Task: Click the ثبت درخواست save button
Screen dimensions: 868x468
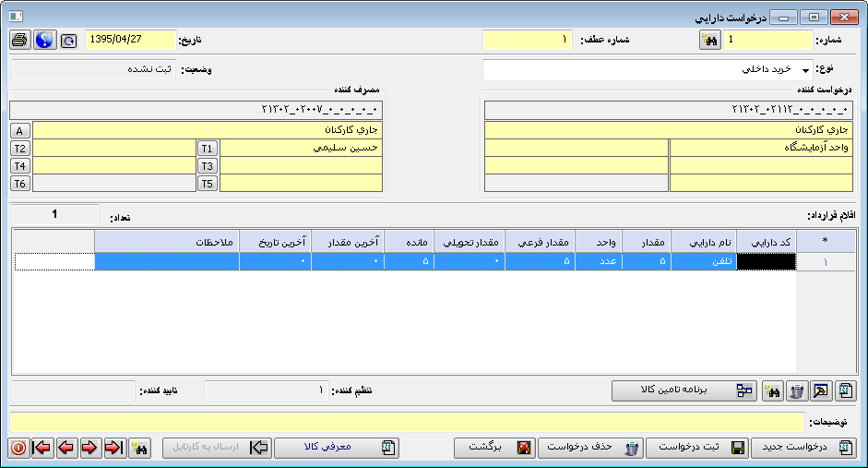Action: (696, 448)
